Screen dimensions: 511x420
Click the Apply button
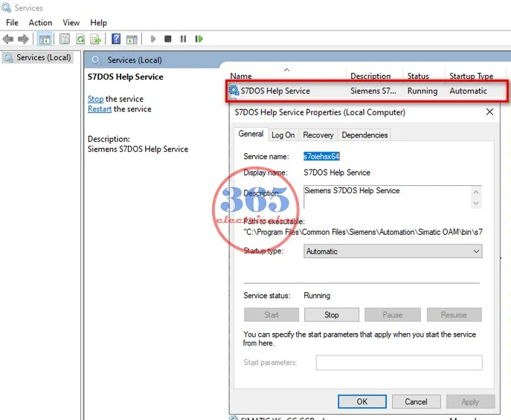(470, 401)
